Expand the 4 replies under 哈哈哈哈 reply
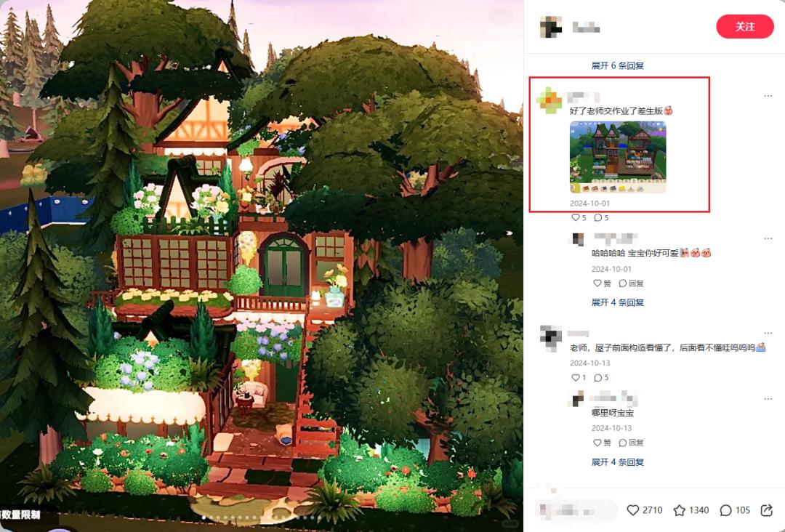This screenshot has width=785, height=532. [x=617, y=302]
